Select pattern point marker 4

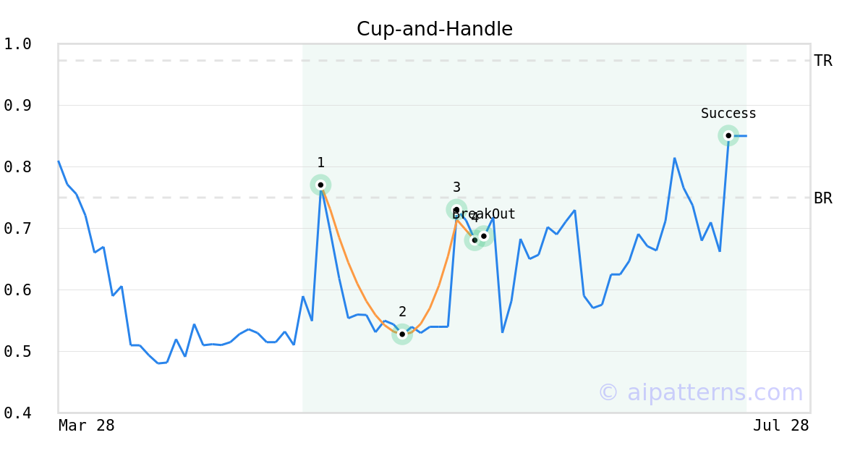pos(475,240)
